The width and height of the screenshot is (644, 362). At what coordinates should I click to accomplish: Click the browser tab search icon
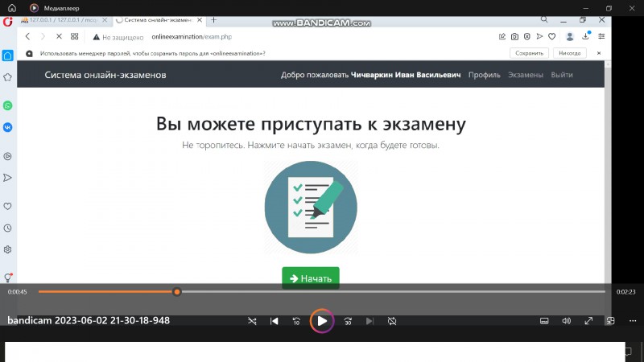(544, 19)
